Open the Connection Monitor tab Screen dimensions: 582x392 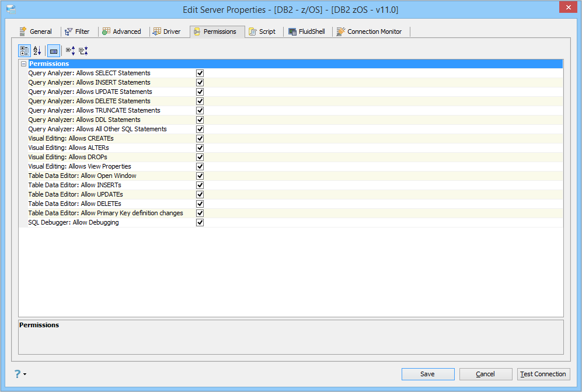click(370, 32)
